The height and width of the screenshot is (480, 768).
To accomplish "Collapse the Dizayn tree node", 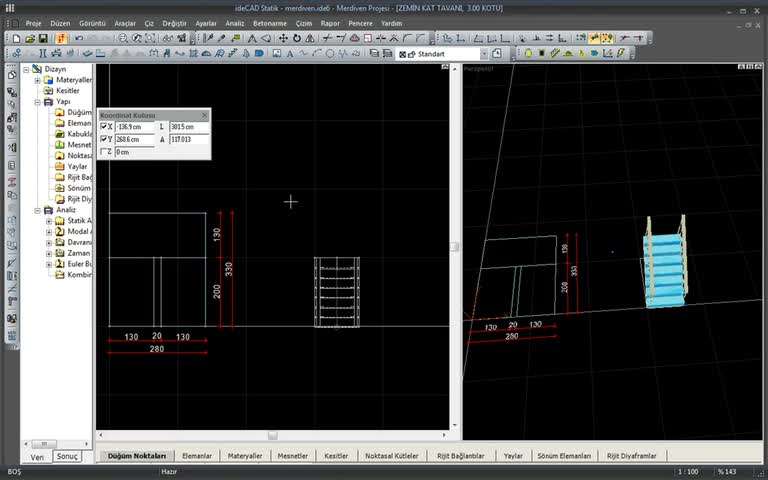I will 26,69.
